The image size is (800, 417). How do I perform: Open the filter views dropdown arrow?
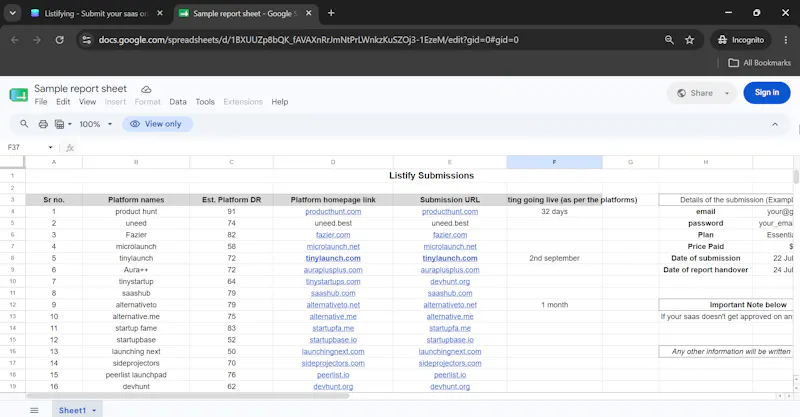click(x=69, y=124)
